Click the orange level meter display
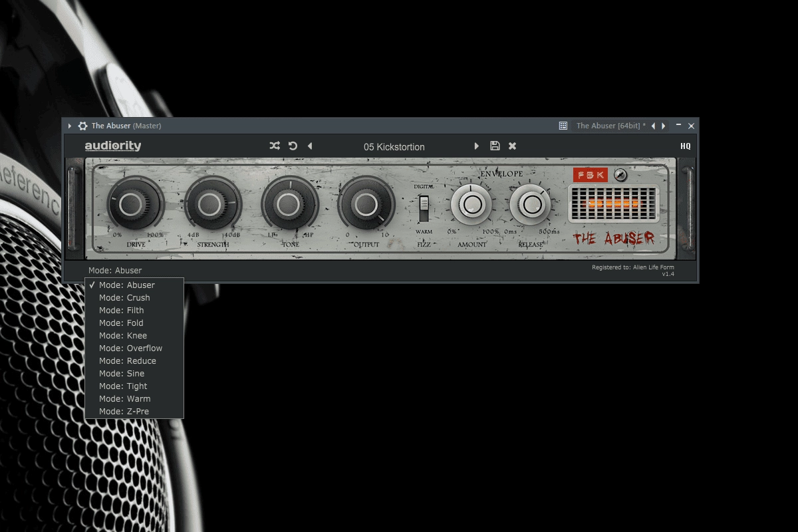 [614, 203]
